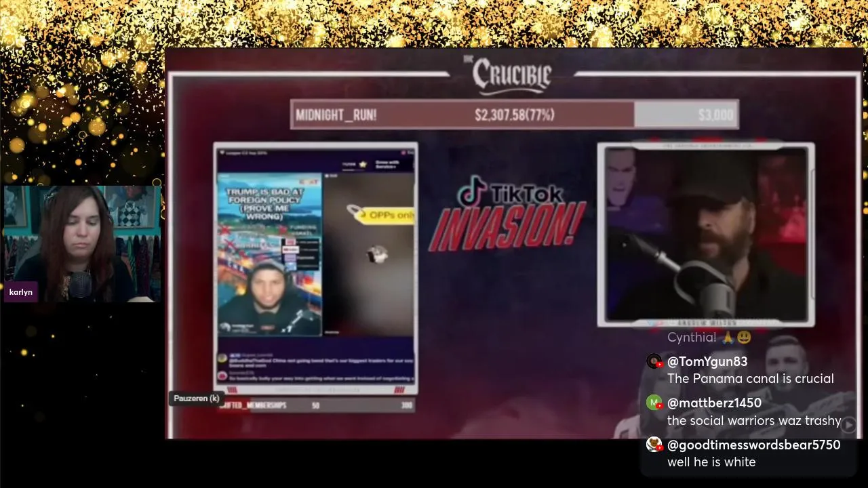Image resolution: width=868 pixels, height=488 pixels.
Task: Click mattberz1450's green M avatar
Action: click(654, 403)
